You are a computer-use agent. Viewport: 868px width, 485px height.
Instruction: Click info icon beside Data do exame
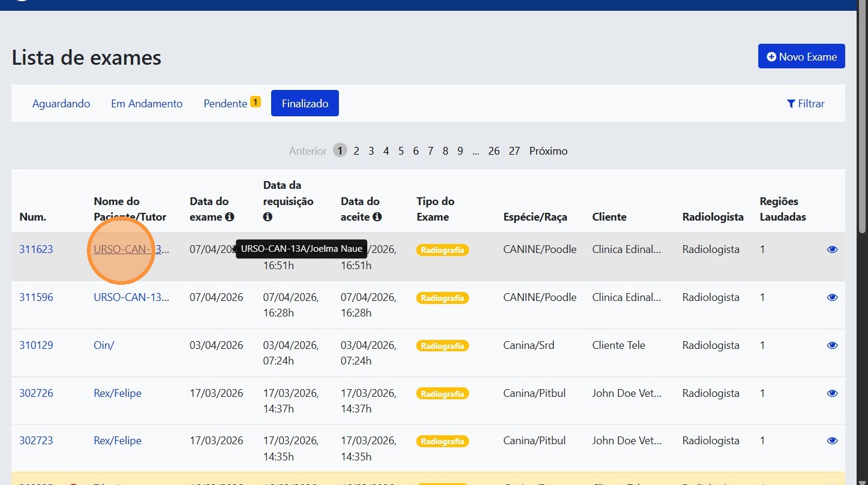(x=229, y=217)
